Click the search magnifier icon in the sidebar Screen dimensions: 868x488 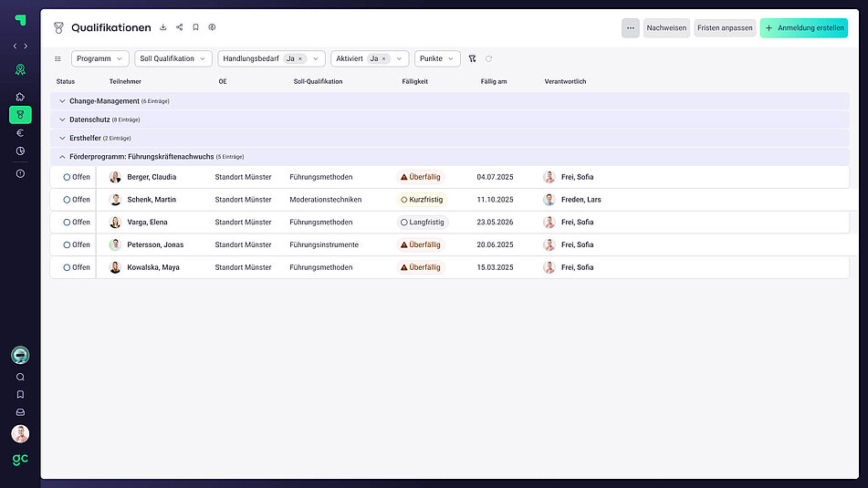coord(20,377)
